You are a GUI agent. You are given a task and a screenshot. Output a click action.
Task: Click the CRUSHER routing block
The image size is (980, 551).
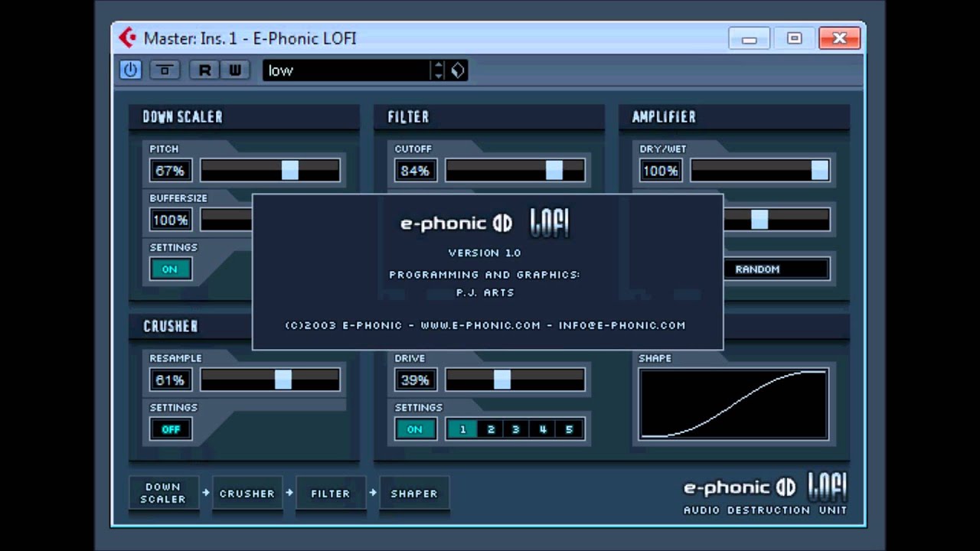click(x=247, y=493)
